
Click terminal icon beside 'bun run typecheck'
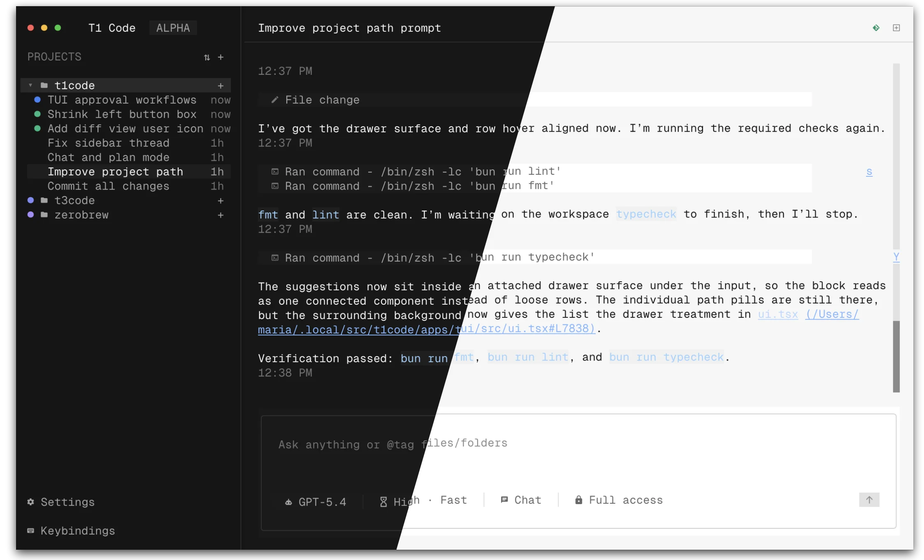point(275,258)
